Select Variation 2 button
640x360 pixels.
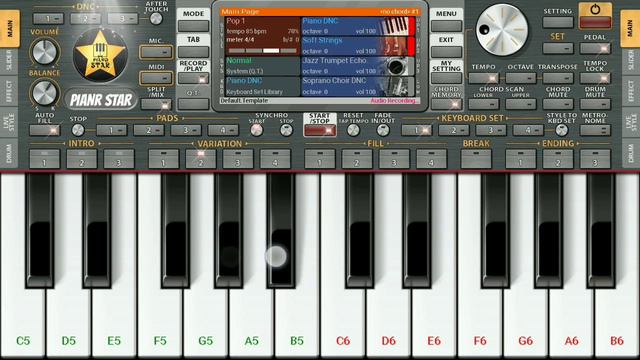click(x=201, y=159)
